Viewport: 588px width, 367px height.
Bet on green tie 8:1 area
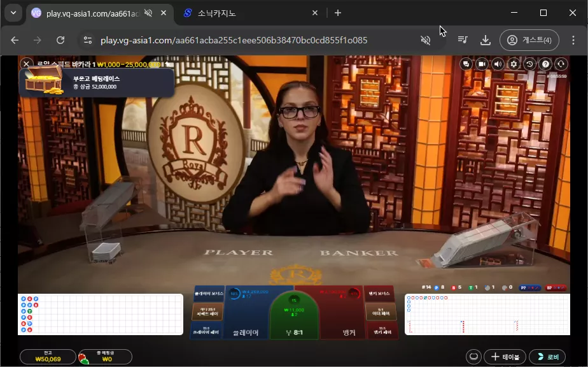coord(295,317)
